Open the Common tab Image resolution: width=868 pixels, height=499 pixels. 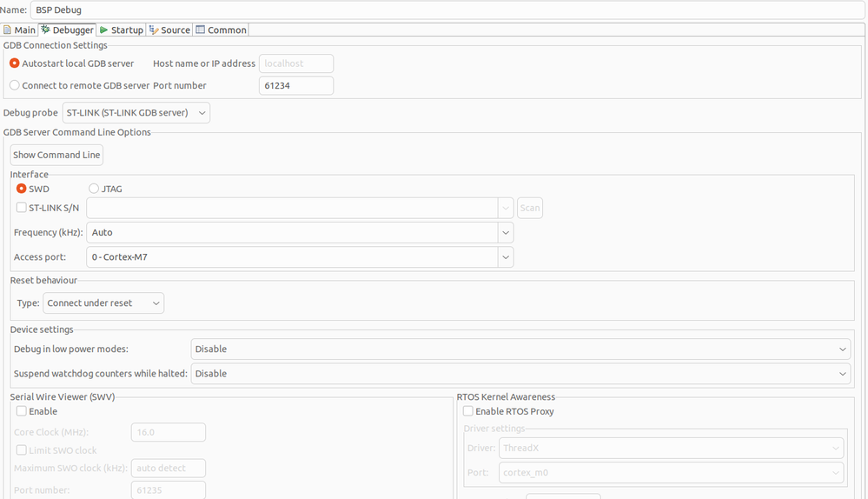click(221, 30)
